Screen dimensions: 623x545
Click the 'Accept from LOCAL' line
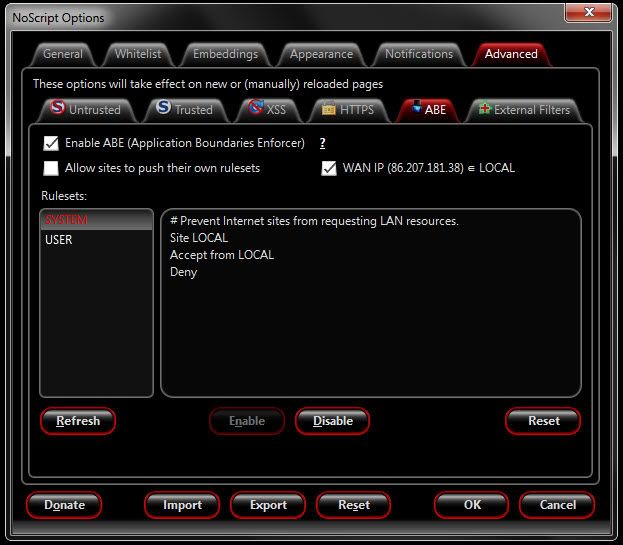222,255
